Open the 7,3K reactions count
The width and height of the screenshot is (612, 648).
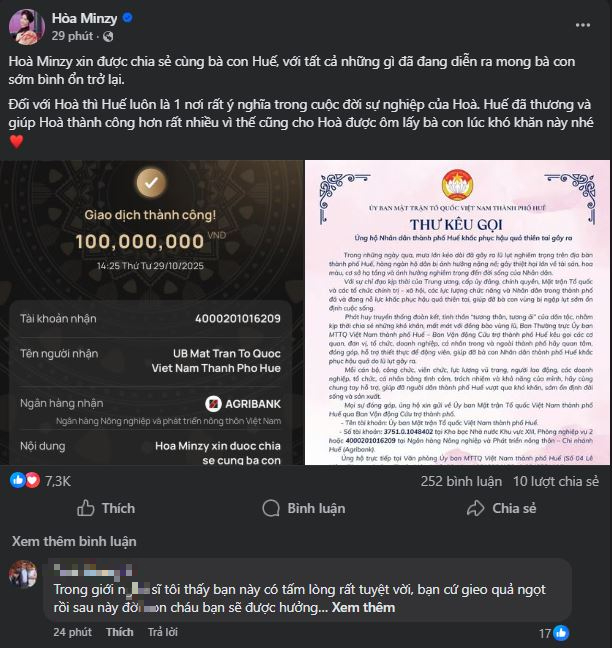tap(58, 481)
